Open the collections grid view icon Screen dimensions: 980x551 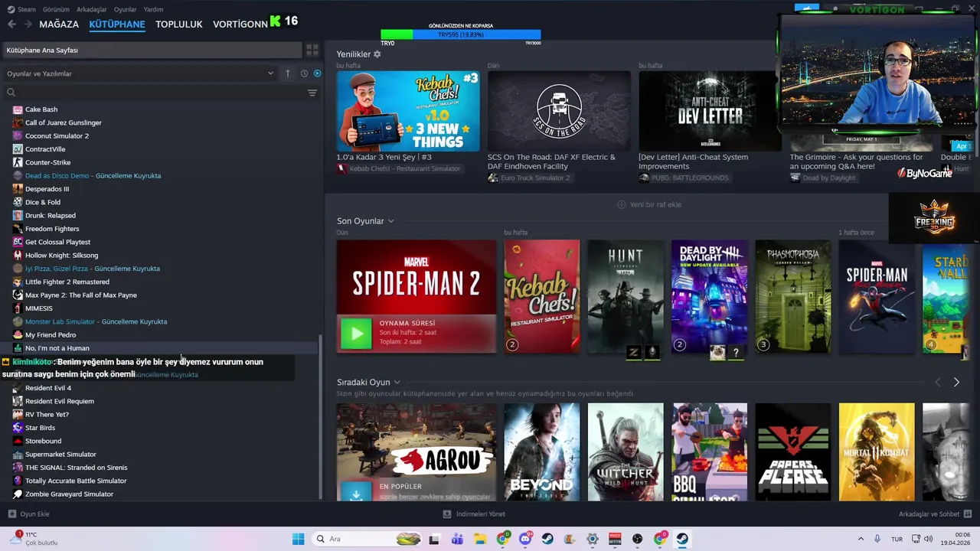point(312,50)
